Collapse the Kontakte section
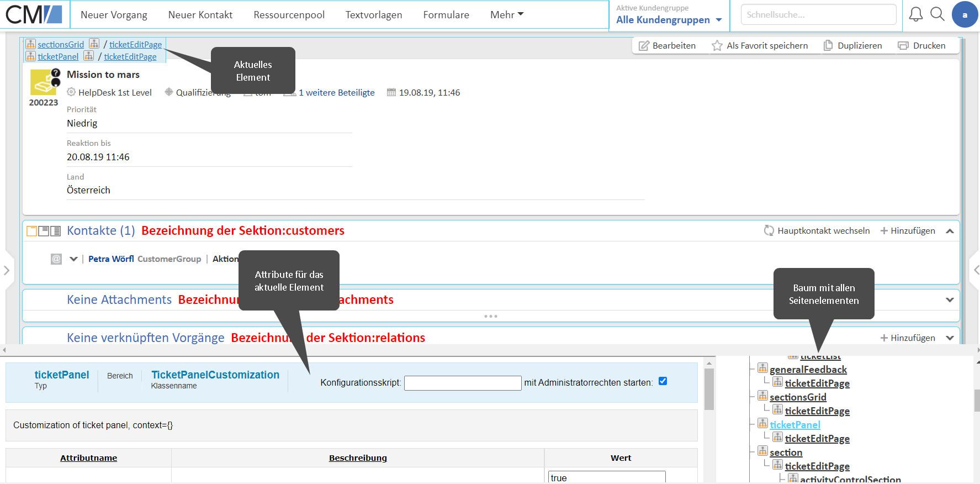980x484 pixels. [x=950, y=231]
